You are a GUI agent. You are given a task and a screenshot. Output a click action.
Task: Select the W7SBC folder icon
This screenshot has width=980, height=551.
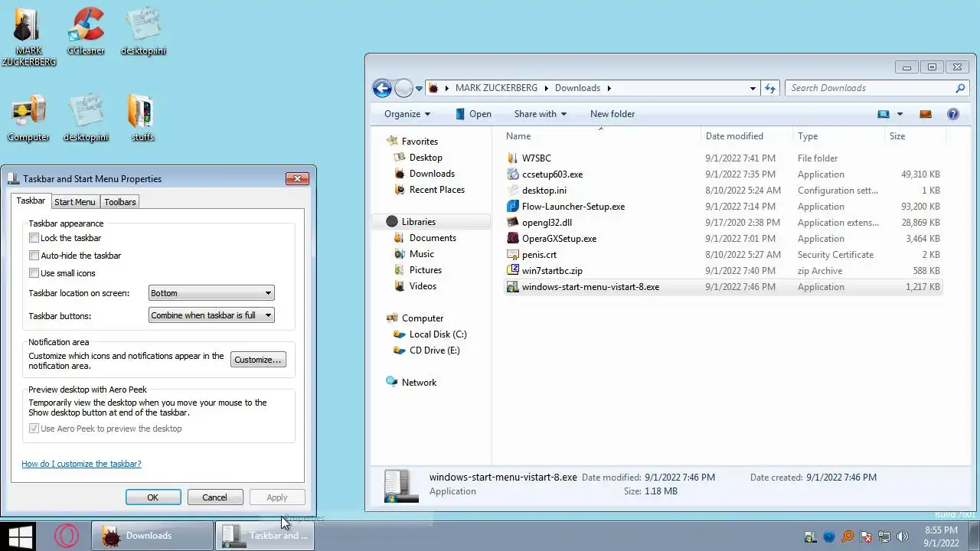click(x=513, y=158)
